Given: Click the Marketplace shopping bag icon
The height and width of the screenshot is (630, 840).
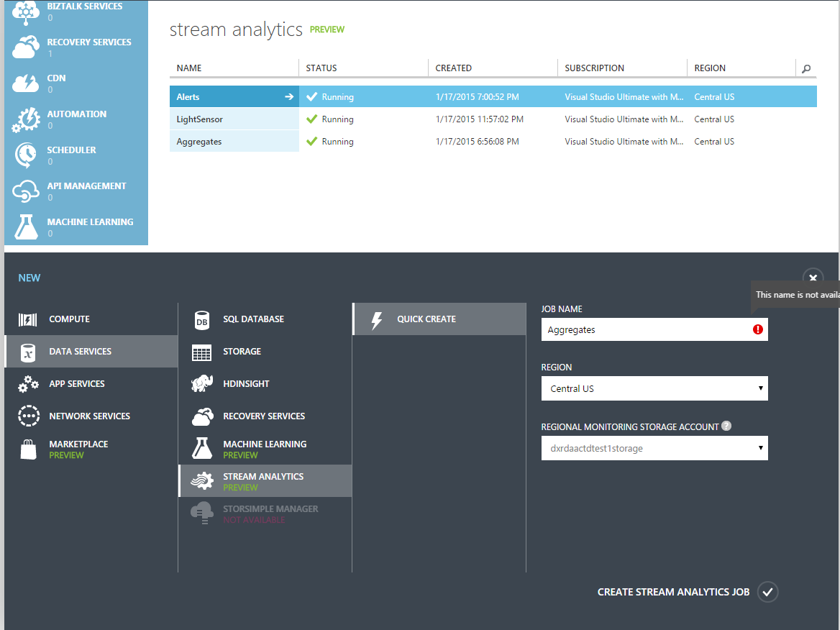Looking at the screenshot, I should pos(28,449).
